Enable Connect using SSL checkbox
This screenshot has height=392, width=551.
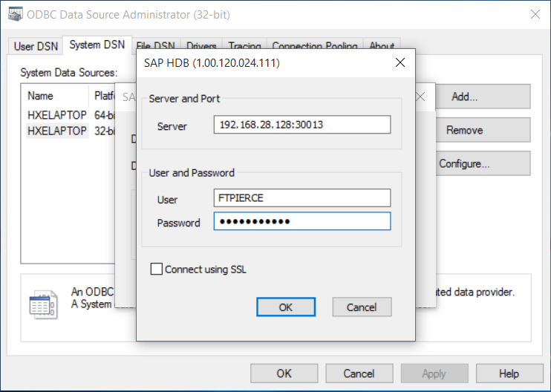pyautogui.click(x=157, y=269)
